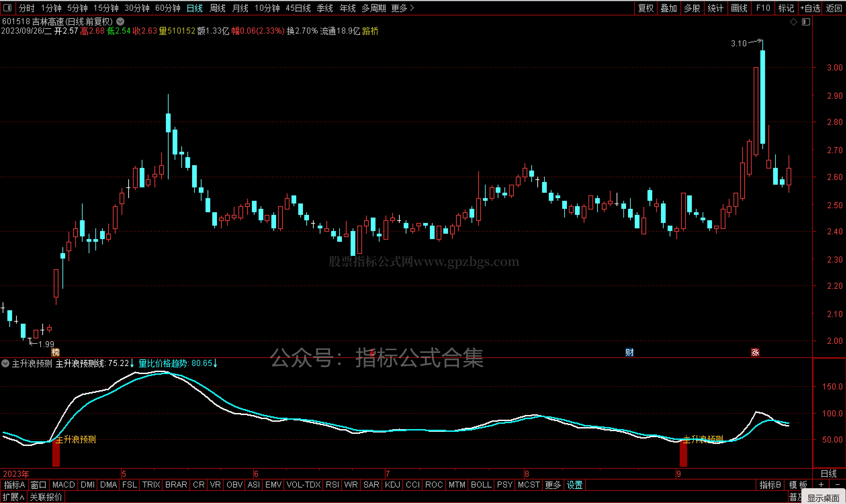Viewport: 846px width, 504px height.
Task: Switch to 月线 monthly chart
Action: pyautogui.click(x=240, y=8)
